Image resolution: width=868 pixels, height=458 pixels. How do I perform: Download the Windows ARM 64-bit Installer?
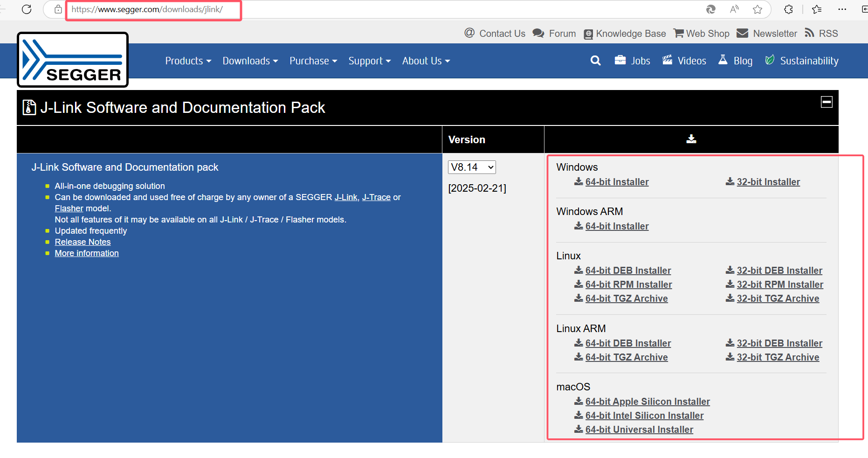[617, 226]
